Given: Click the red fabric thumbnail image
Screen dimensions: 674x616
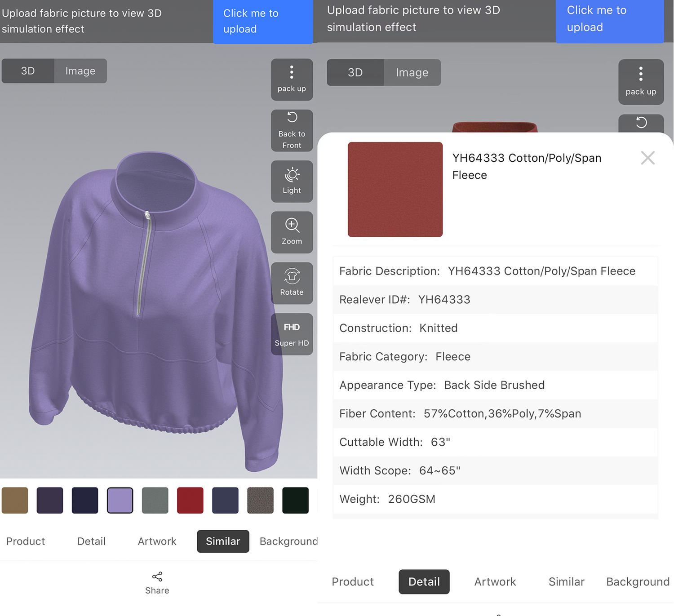Looking at the screenshot, I should pos(395,189).
